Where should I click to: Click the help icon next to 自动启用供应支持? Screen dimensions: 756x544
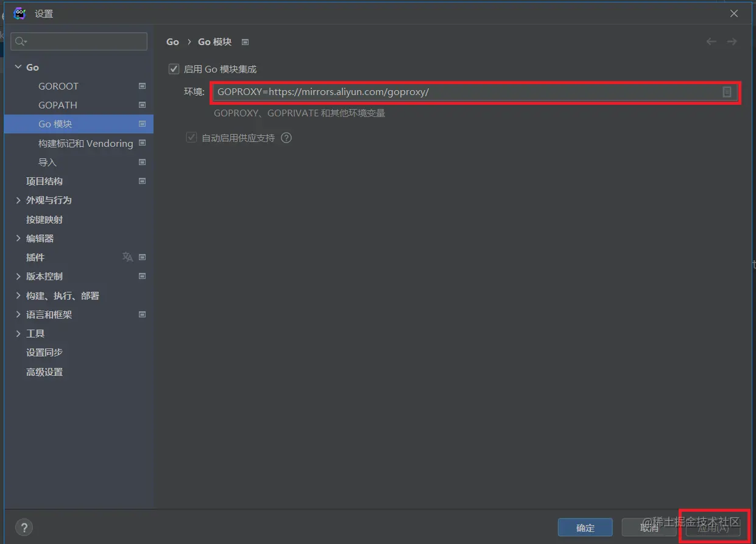286,138
